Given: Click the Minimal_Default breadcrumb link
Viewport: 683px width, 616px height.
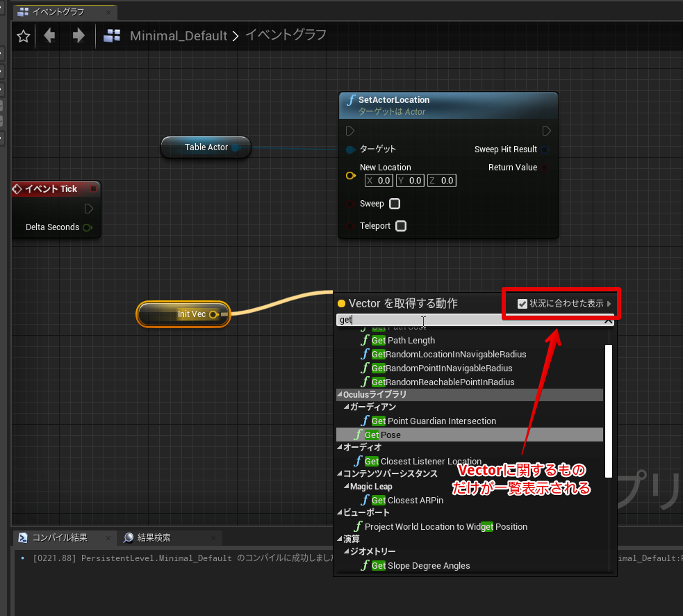Looking at the screenshot, I should 179,35.
